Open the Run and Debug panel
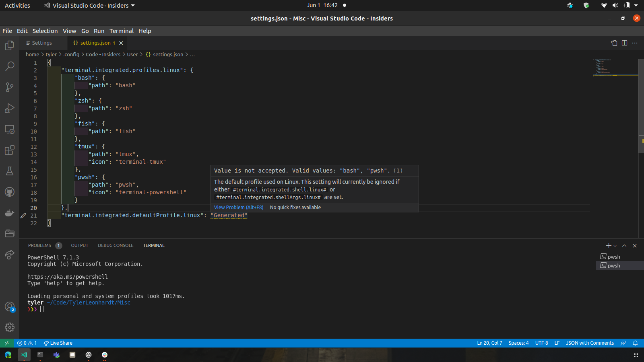The width and height of the screenshot is (644, 362). (x=9, y=108)
